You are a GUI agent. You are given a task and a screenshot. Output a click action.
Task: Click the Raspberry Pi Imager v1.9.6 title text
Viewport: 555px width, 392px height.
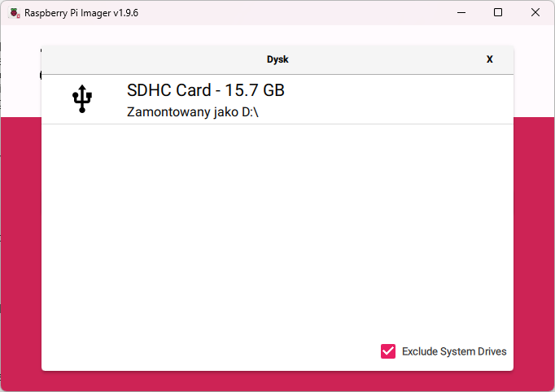click(x=81, y=13)
